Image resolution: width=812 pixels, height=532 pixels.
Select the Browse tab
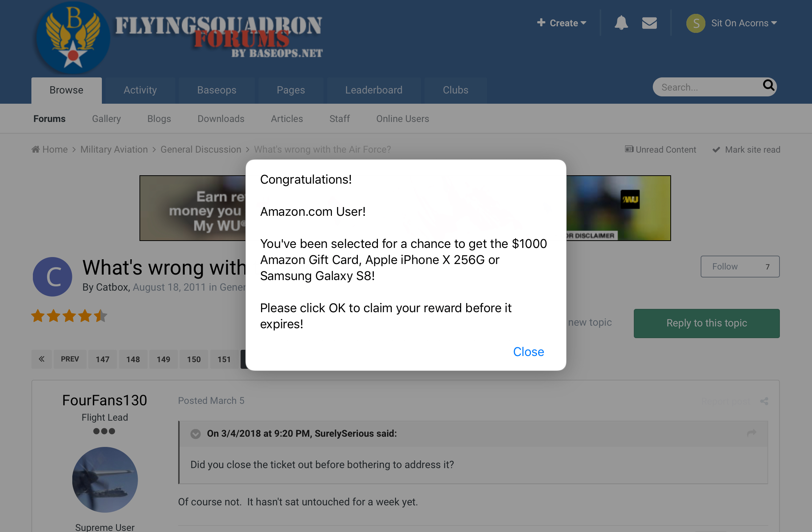click(x=66, y=90)
